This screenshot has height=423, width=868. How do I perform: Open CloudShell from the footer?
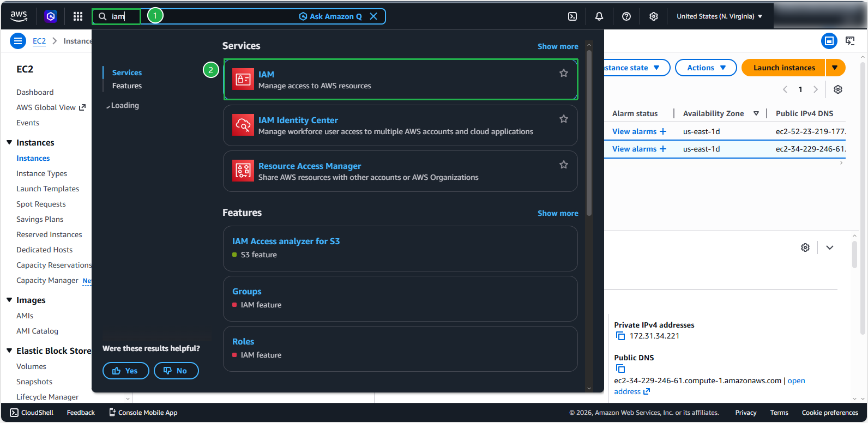(x=32, y=413)
